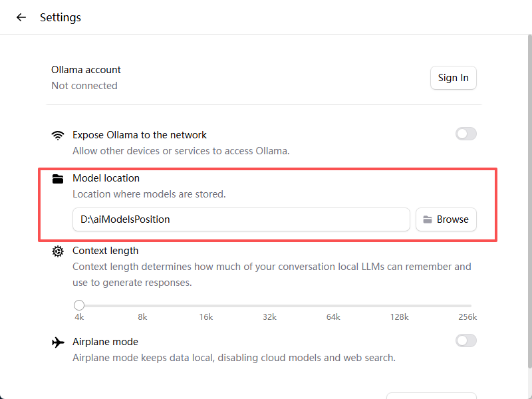Click the airplane icon beside Airplane mode
The width and height of the screenshot is (532, 399).
pos(58,342)
